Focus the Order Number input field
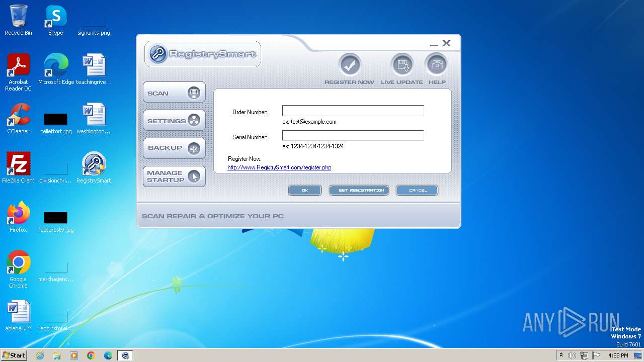The height and width of the screenshot is (362, 644). click(353, 111)
